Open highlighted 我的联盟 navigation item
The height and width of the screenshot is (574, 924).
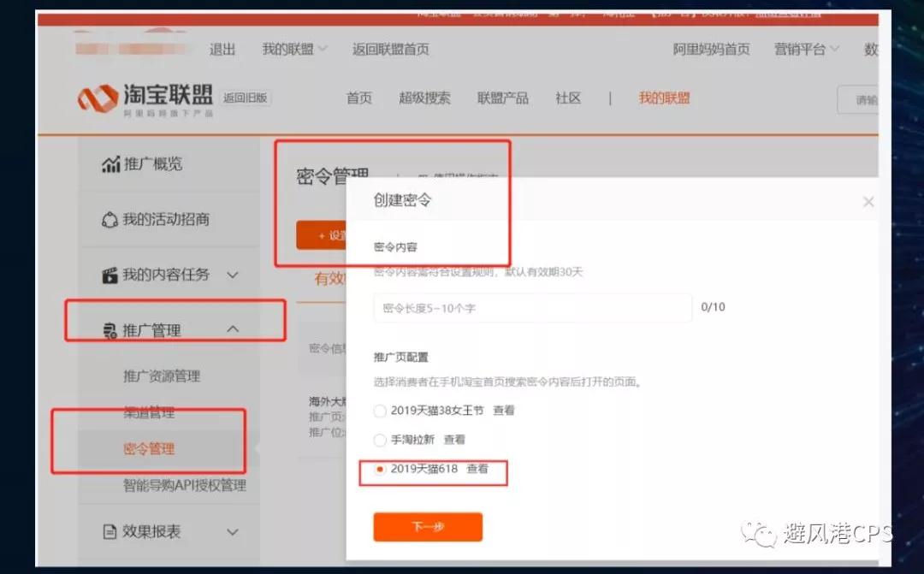click(664, 98)
